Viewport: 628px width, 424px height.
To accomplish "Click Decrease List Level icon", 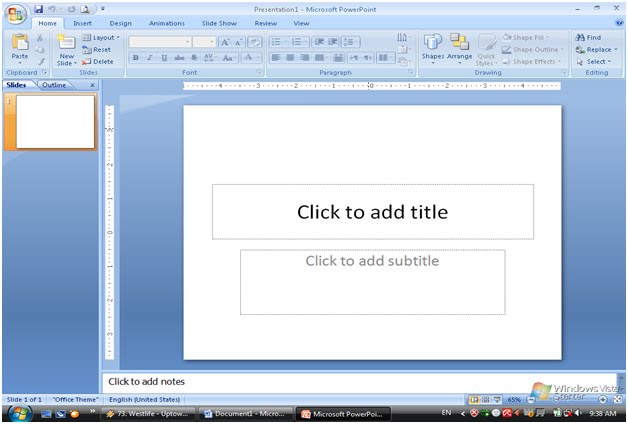I will point(319,42).
